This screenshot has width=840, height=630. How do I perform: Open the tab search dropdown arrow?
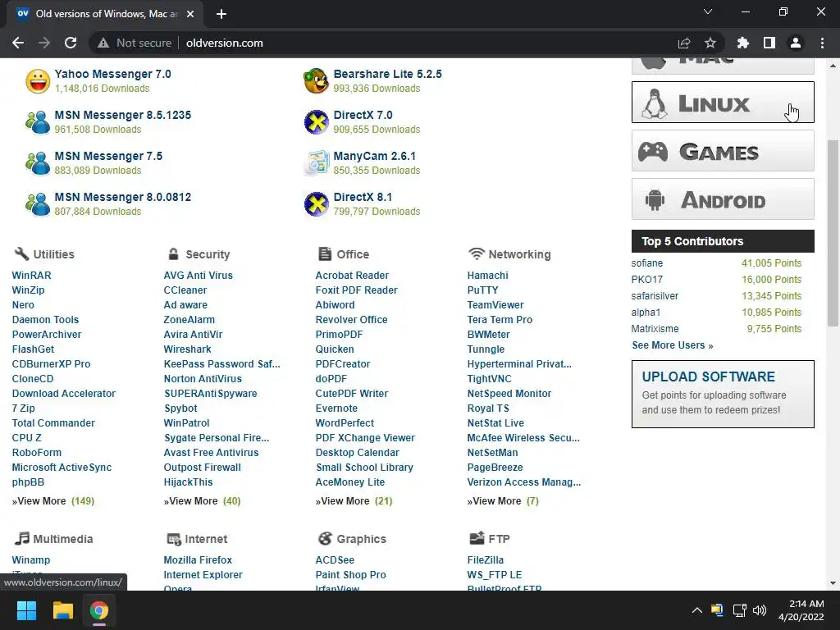[708, 11]
